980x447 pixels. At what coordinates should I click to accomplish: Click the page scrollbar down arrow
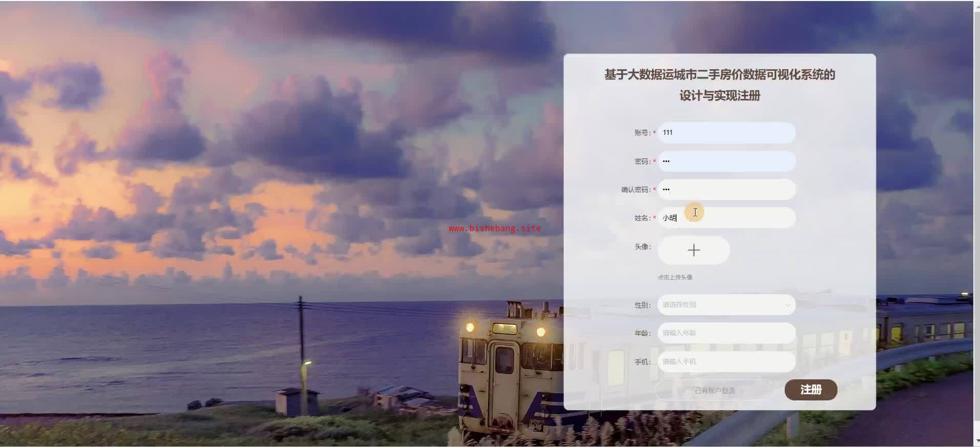coord(976,442)
